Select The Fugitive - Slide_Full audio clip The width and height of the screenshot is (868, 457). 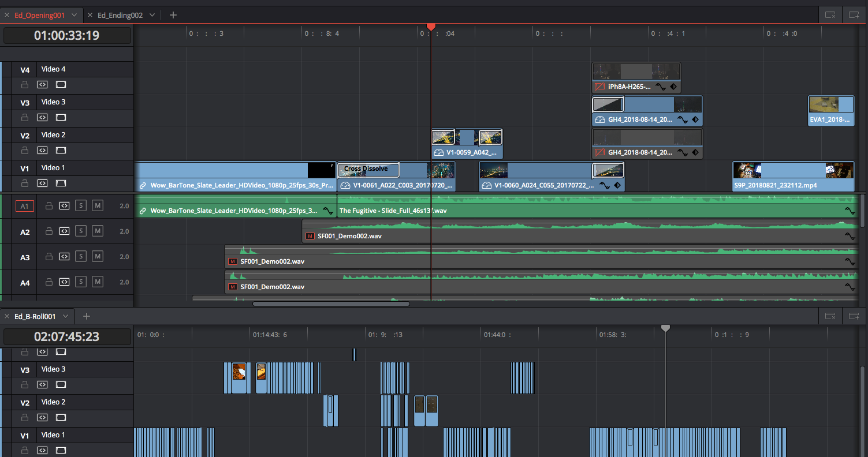[x=598, y=205]
